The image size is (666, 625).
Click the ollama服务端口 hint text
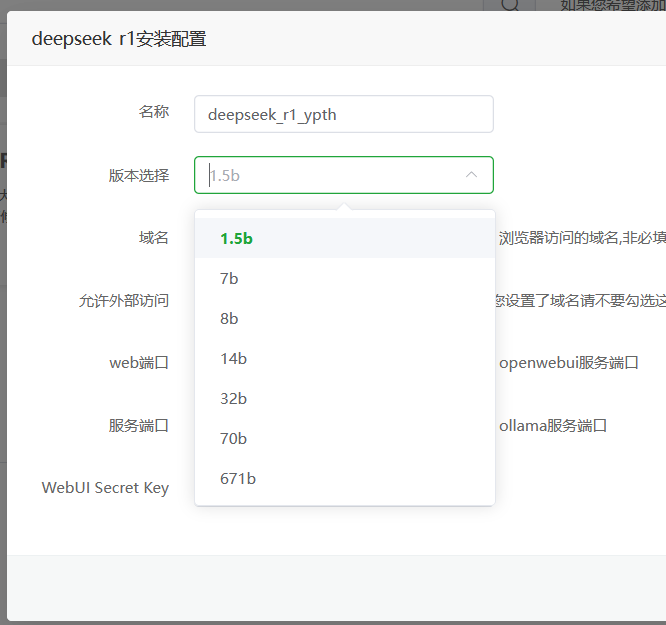[553, 425]
